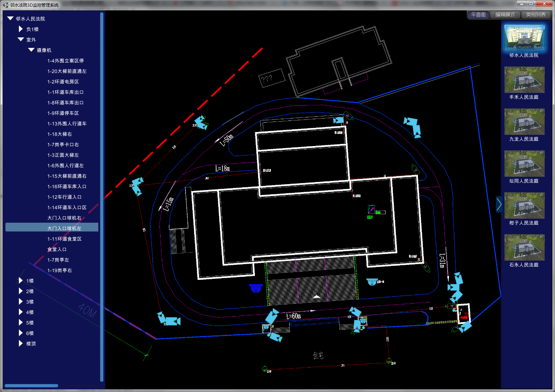Open 柑子人民法庭 thumbnail

click(524, 205)
